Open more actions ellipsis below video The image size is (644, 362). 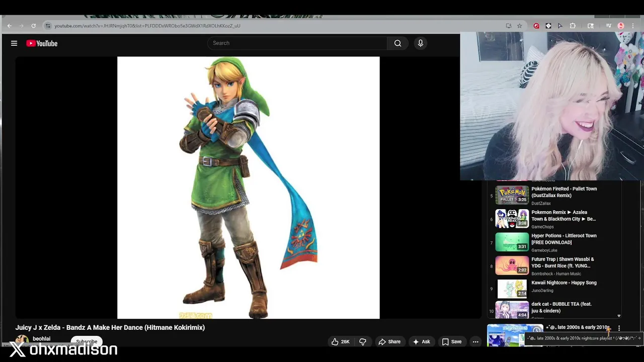click(x=475, y=342)
